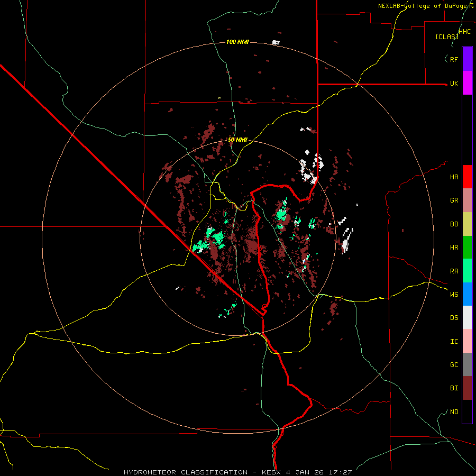Click the 50 NMI range ring label
Image resolution: width=476 pixels, height=476 pixels.
[237, 140]
